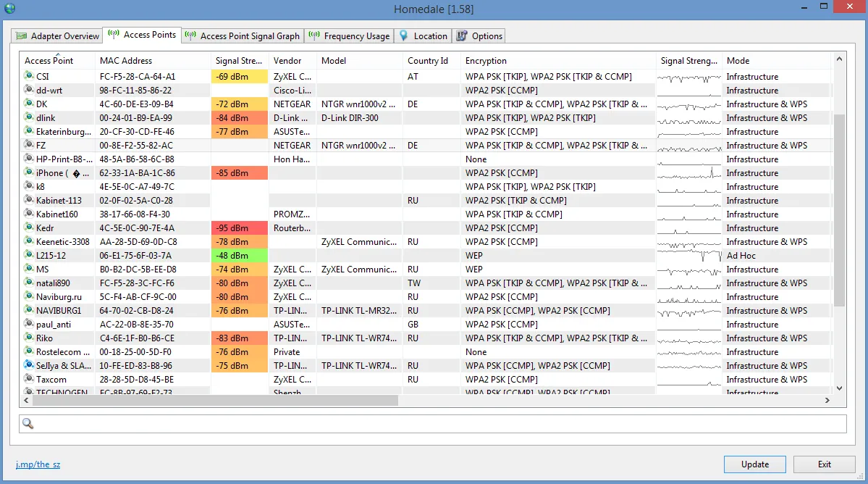The height and width of the screenshot is (484, 868).
Task: Click inside the search filter field
Action: click(x=433, y=424)
